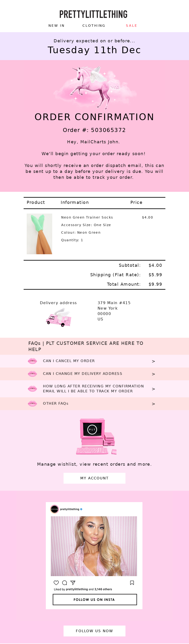This screenshot has height=644, width=189.
Task: Expand the Can I Cancel My Order arrow
Action: coord(153,361)
